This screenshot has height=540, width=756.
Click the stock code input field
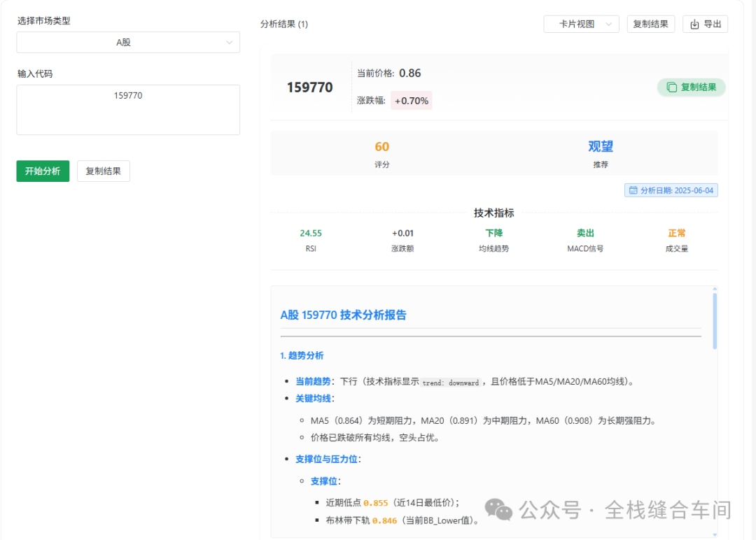[x=128, y=109]
